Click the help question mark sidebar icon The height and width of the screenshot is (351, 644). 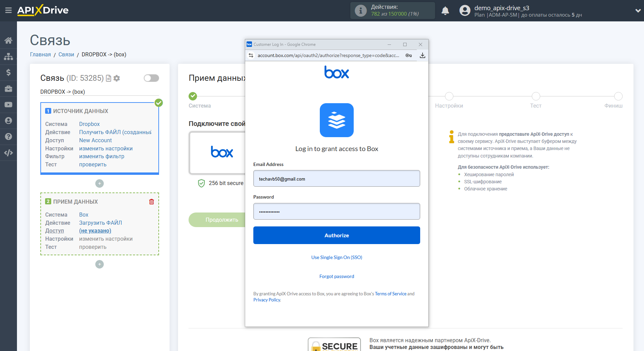pyautogui.click(x=8, y=136)
